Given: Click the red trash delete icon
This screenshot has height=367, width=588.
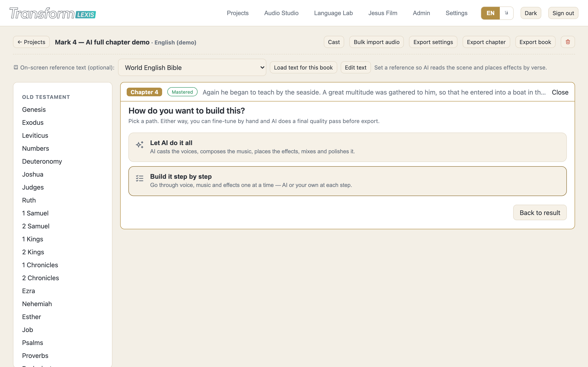Looking at the screenshot, I should pos(568,42).
